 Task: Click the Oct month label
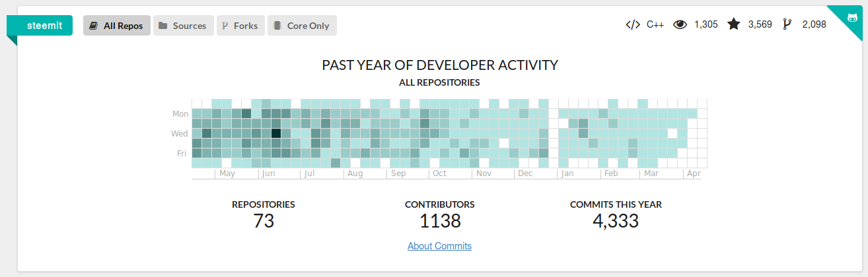[439, 173]
